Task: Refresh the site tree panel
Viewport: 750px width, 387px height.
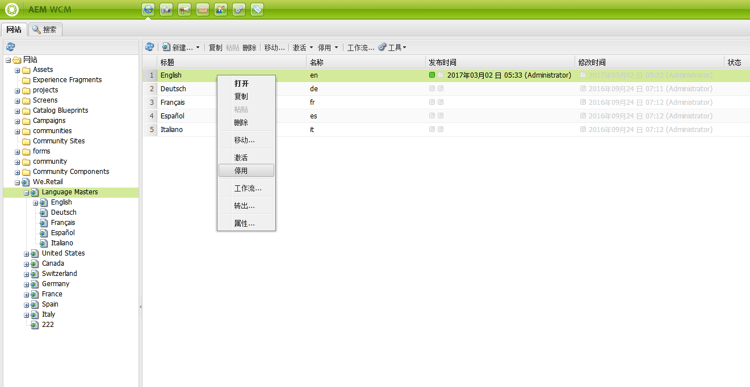Action: tap(11, 47)
